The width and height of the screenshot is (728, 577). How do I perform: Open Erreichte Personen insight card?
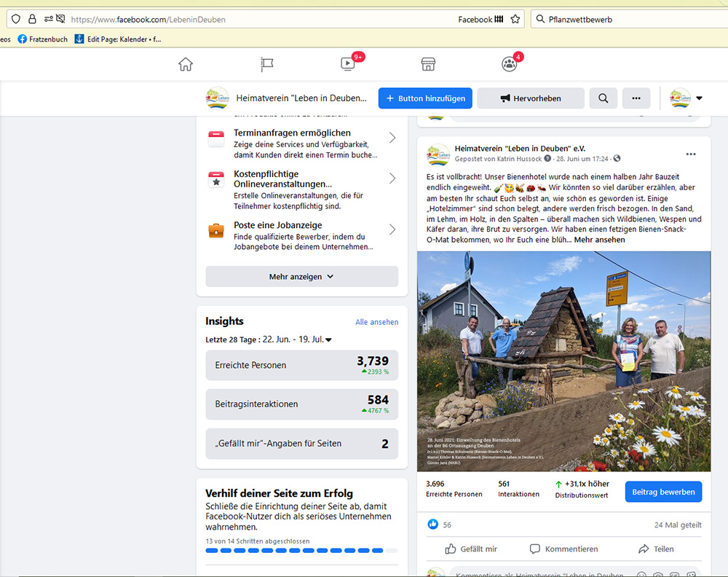(302, 365)
